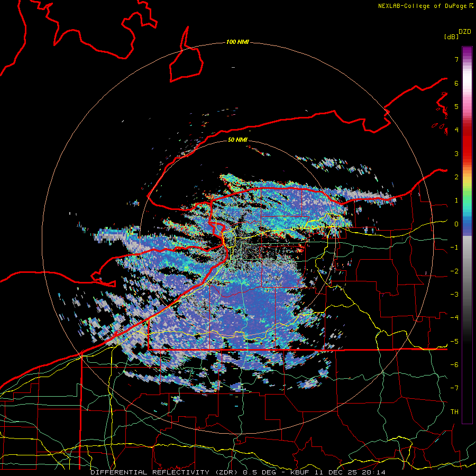Click the -3 value on the color scale
This screenshot has height=476, width=476.
[454, 295]
